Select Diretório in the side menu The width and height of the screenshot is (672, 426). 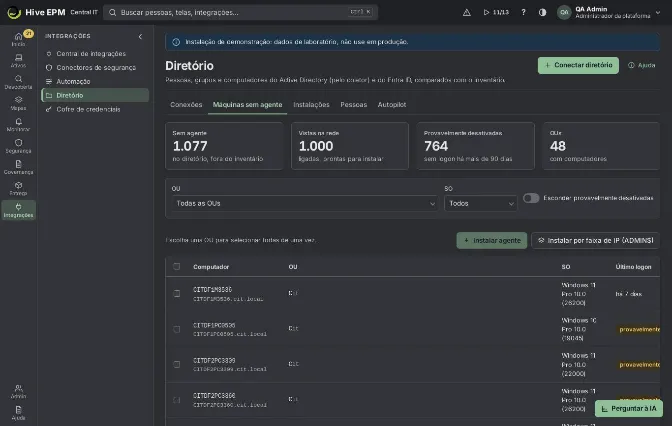(x=95, y=95)
